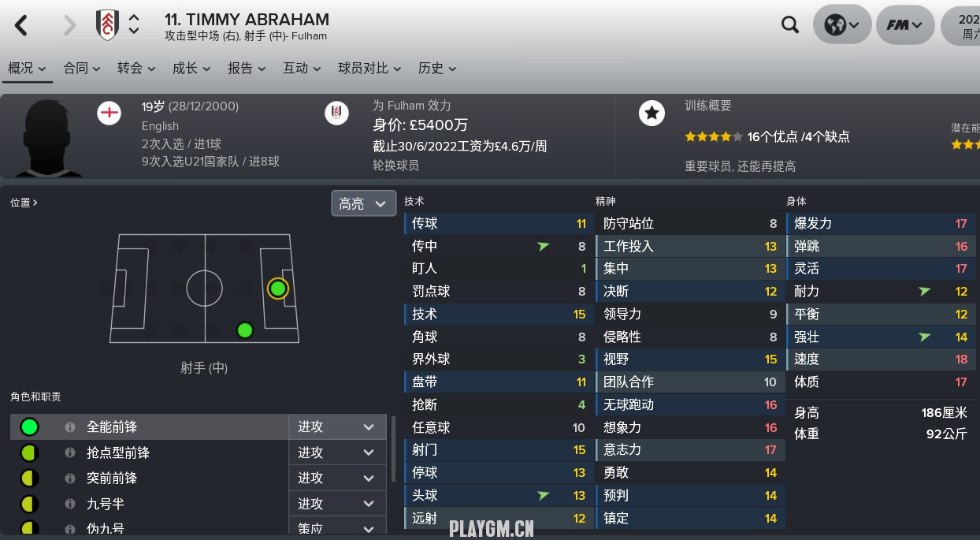980x540 pixels.
Task: Open the 高亮 highlight dropdown
Action: pyautogui.click(x=363, y=203)
